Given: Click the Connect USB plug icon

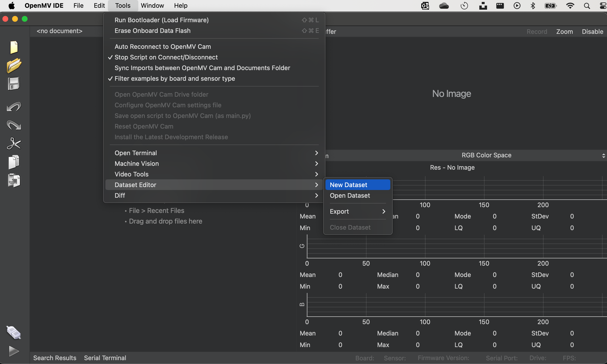Looking at the screenshot, I should tap(14, 332).
